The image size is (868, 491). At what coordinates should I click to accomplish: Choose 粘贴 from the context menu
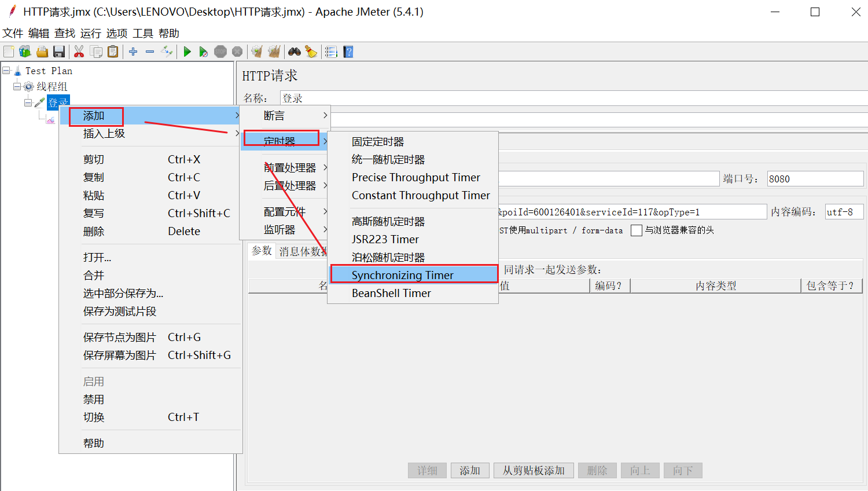(x=150, y=196)
